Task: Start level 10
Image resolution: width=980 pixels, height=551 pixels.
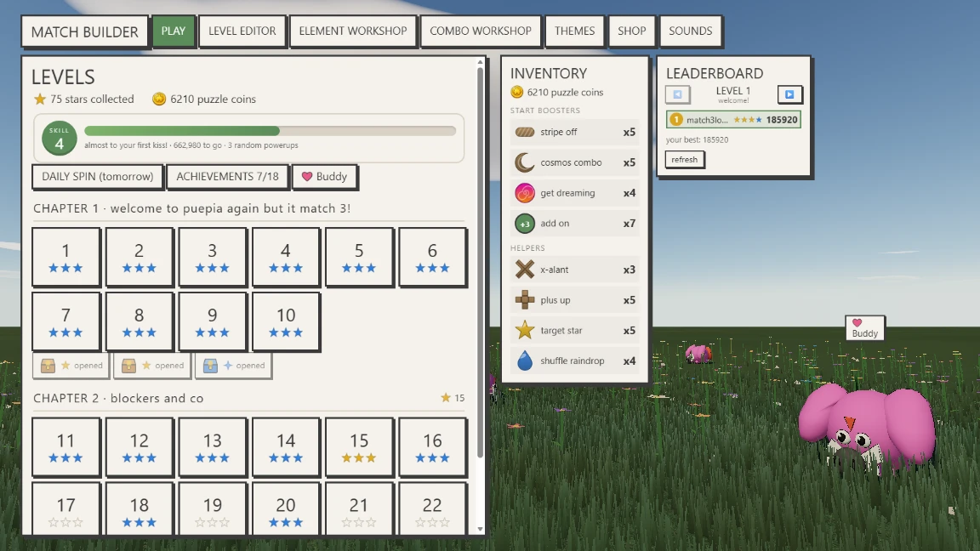Action: [286, 321]
